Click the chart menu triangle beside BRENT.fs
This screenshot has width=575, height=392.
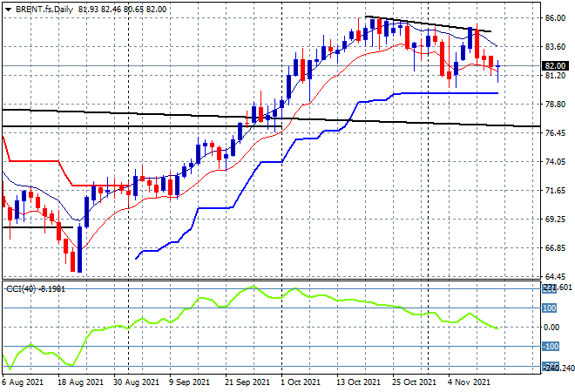coord(8,10)
